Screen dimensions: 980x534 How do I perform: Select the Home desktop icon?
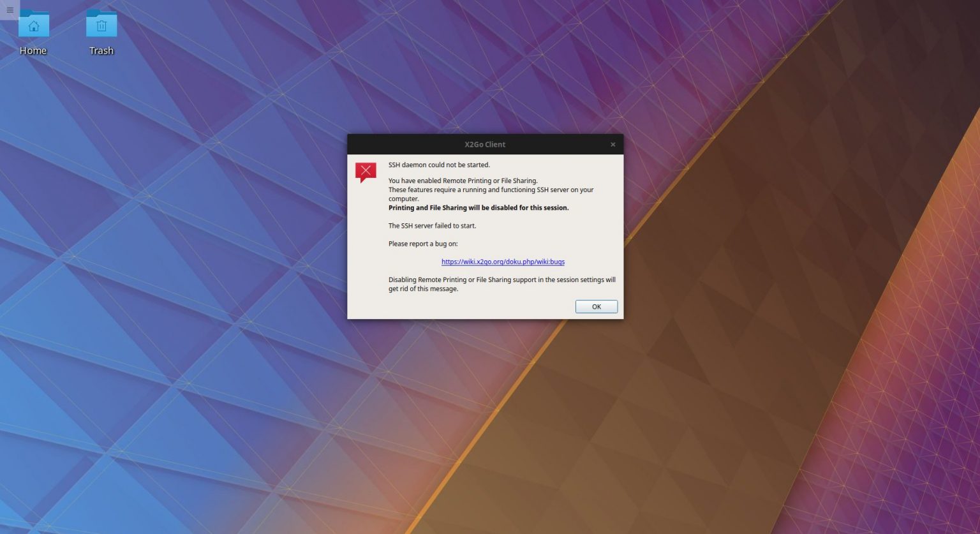point(33,32)
